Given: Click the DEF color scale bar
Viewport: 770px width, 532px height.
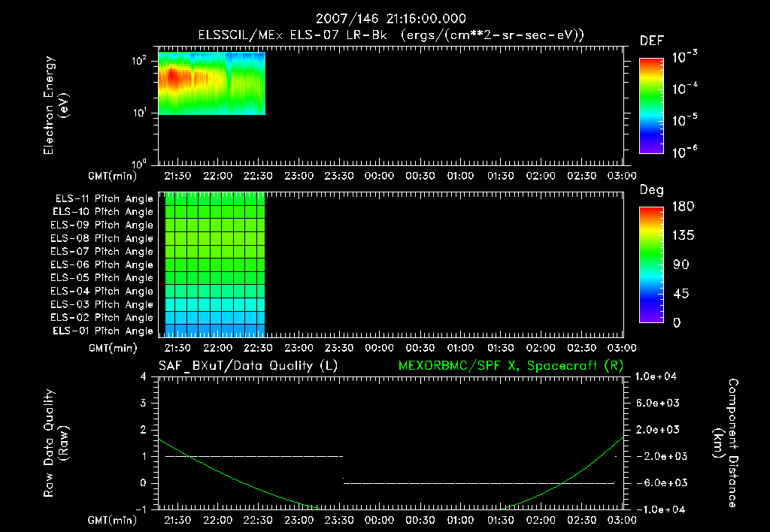Looking at the screenshot, I should 651,106.
